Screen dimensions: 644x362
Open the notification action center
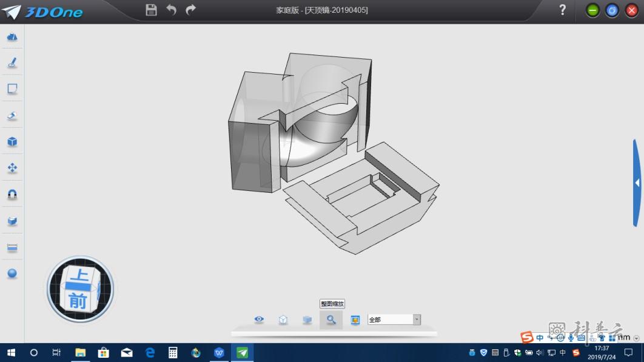click(x=628, y=352)
